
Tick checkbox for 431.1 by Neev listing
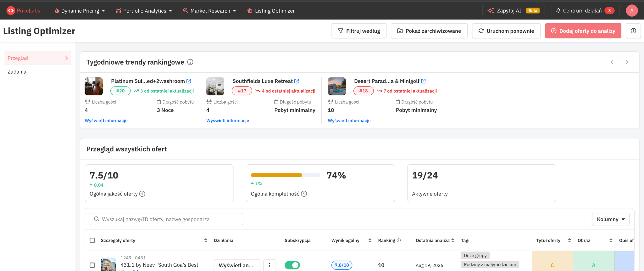click(x=92, y=265)
